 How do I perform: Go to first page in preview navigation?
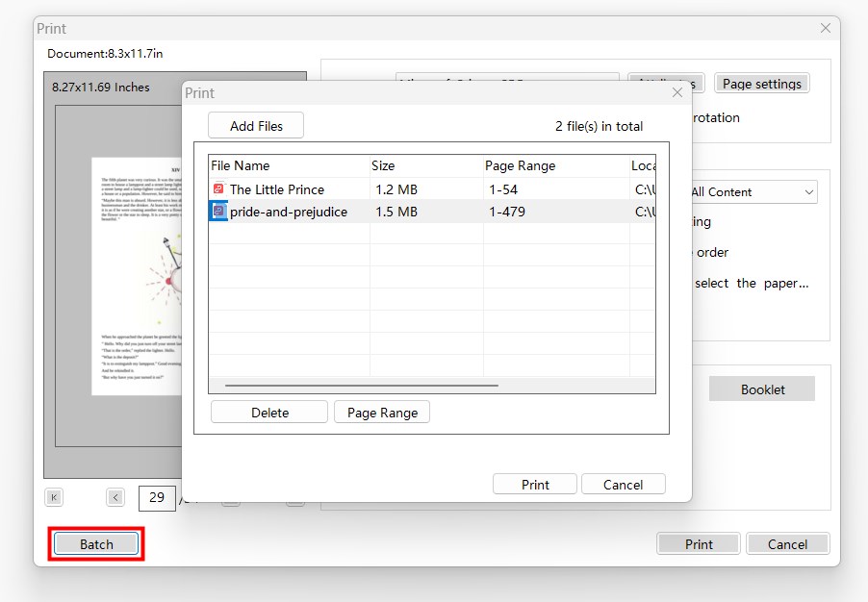pyautogui.click(x=54, y=497)
